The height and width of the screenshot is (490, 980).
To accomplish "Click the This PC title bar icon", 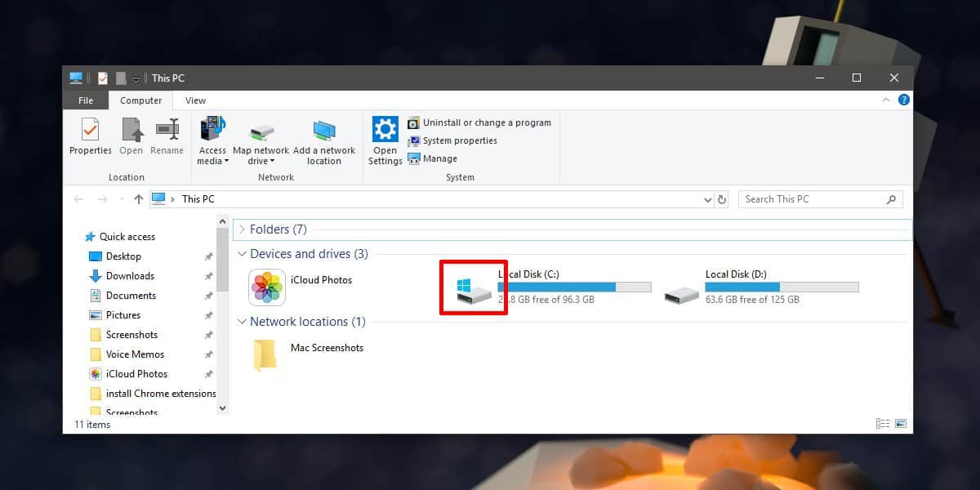I will [76, 78].
